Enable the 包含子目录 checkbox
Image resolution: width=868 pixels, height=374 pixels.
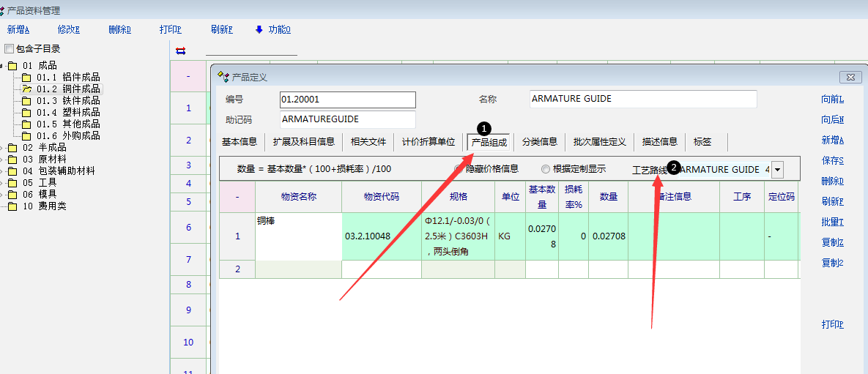pos(9,49)
